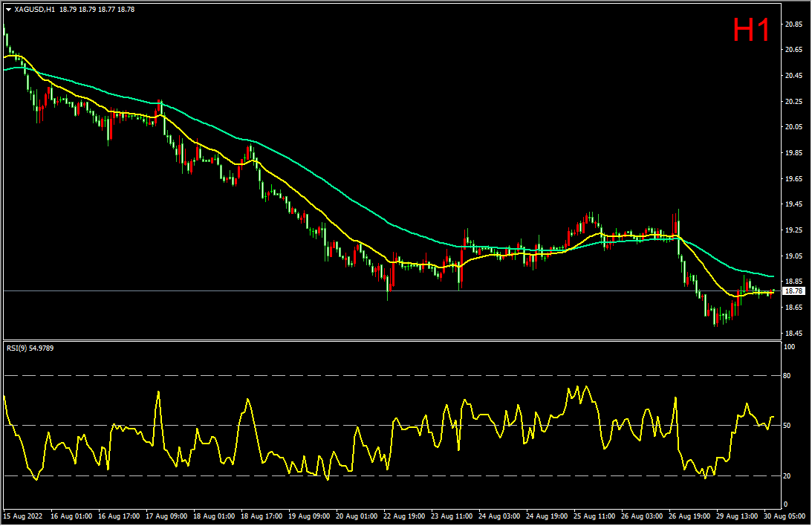Screen dimensions: 812x526
Task: Click the RSI scale value 100
Action: point(789,347)
